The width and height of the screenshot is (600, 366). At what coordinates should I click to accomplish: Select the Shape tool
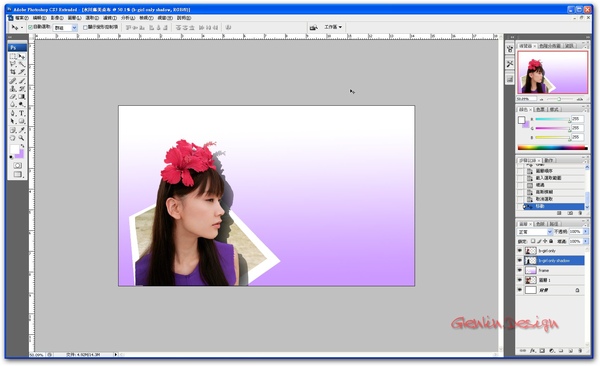(x=22, y=121)
